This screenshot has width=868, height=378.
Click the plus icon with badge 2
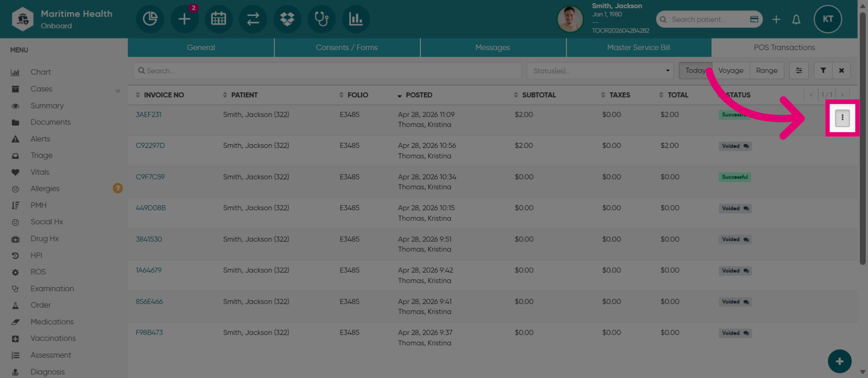coord(184,19)
